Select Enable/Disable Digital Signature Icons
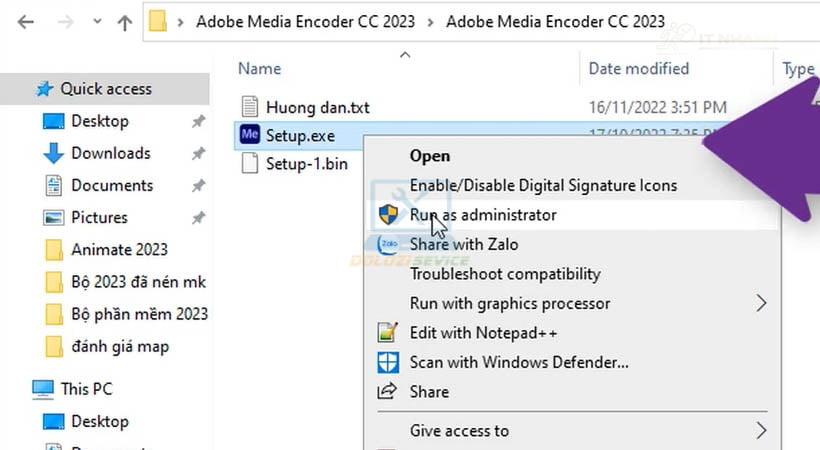 pyautogui.click(x=543, y=185)
